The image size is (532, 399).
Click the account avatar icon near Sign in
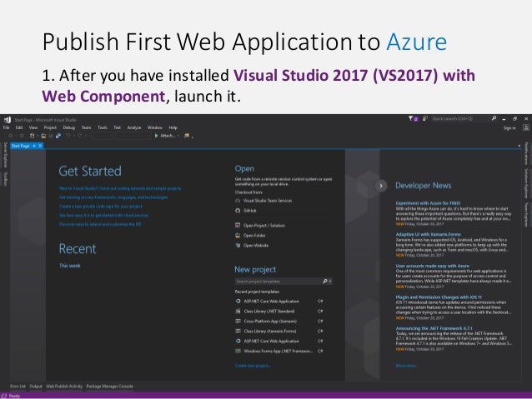[x=526, y=127]
